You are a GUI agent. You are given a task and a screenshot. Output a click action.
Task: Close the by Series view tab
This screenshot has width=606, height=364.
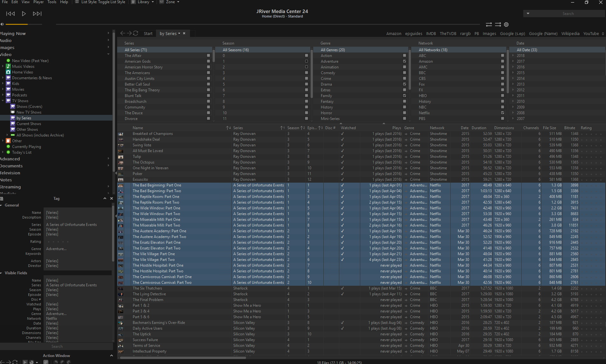184,33
